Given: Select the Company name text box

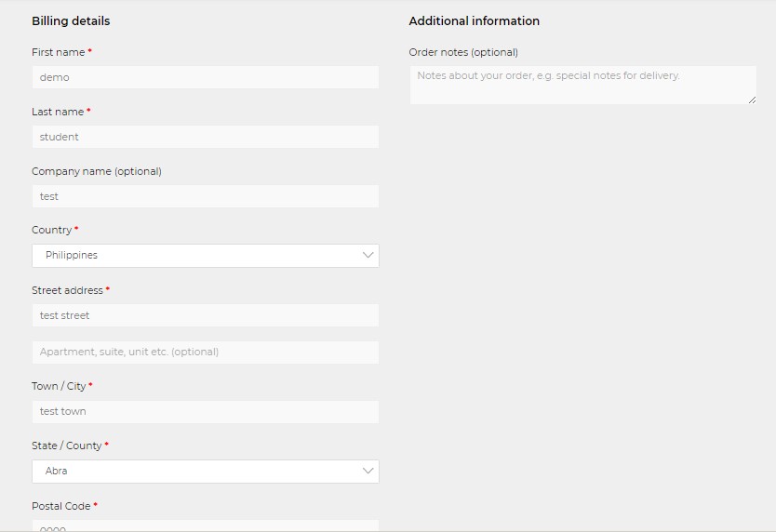Looking at the screenshot, I should coord(205,196).
